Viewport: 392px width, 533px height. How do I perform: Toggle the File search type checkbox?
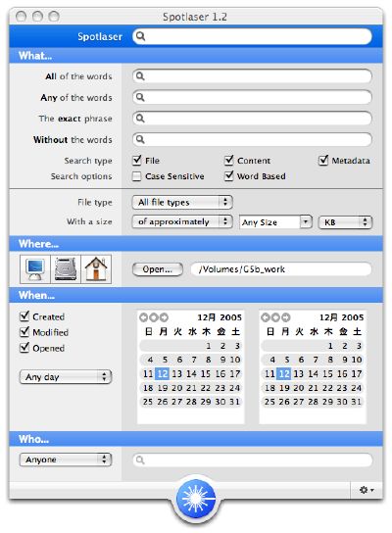(x=136, y=160)
